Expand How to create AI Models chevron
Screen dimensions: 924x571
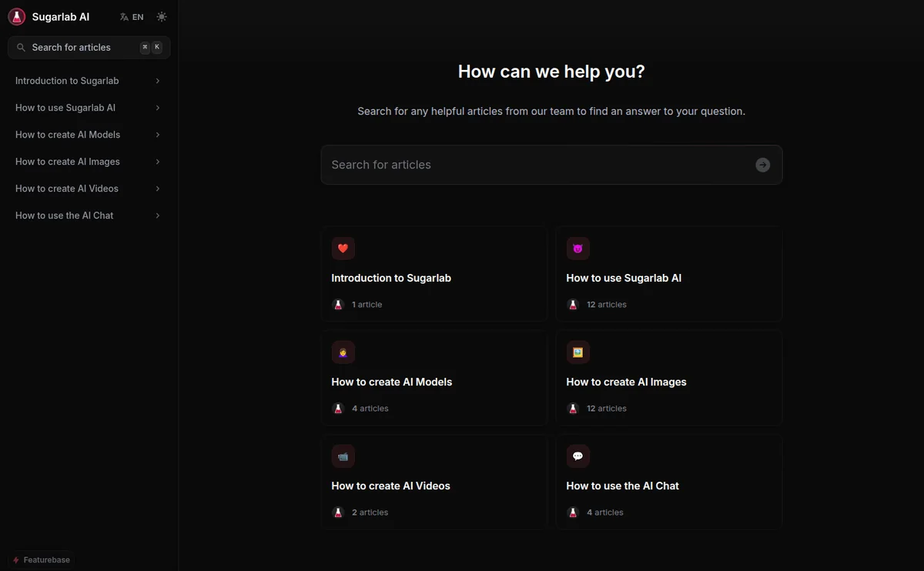(x=158, y=135)
